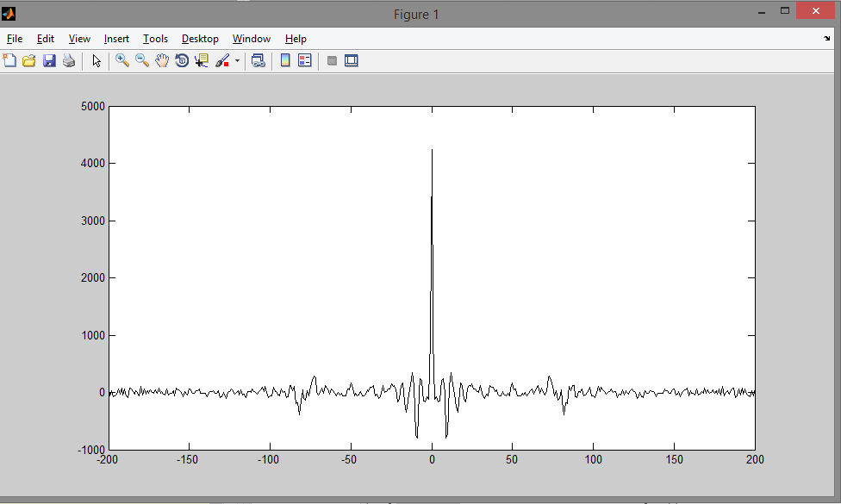Click the dock figure arrow in the menu bar
841x504 pixels.
coord(826,38)
